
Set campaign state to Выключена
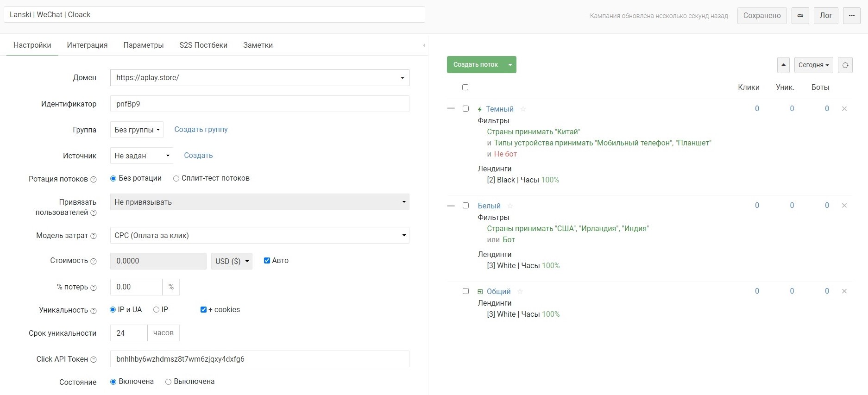(x=169, y=382)
